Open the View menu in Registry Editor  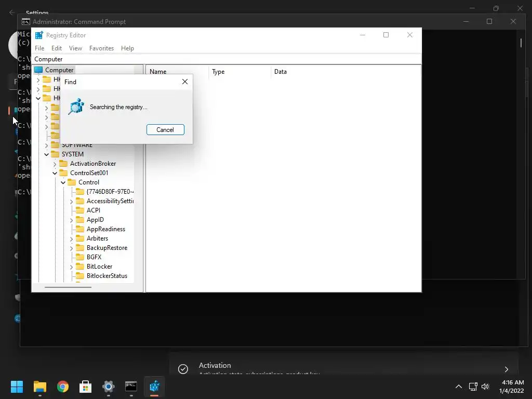coord(75,48)
